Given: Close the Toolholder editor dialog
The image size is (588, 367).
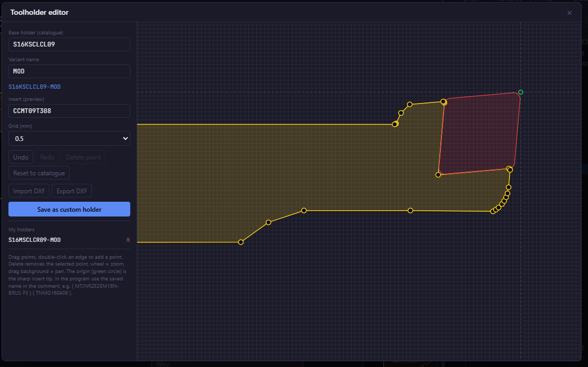Looking at the screenshot, I should click(569, 13).
